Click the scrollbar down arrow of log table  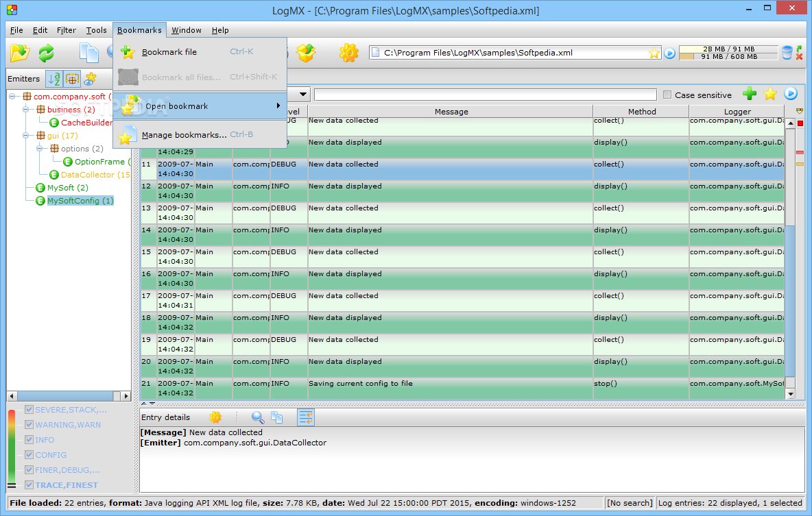(790, 394)
